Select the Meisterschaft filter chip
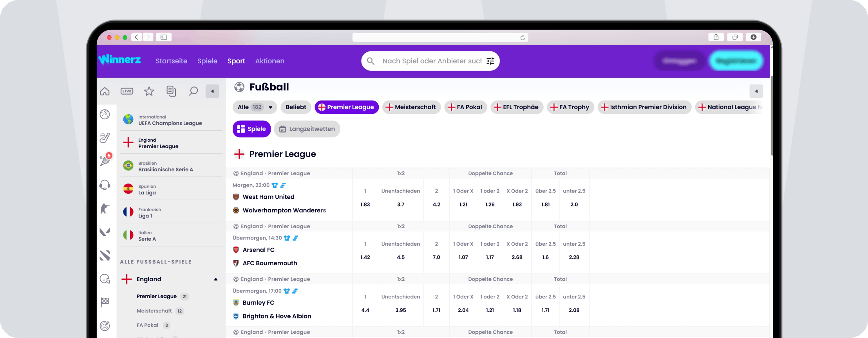This screenshot has width=868, height=338. pyautogui.click(x=411, y=107)
